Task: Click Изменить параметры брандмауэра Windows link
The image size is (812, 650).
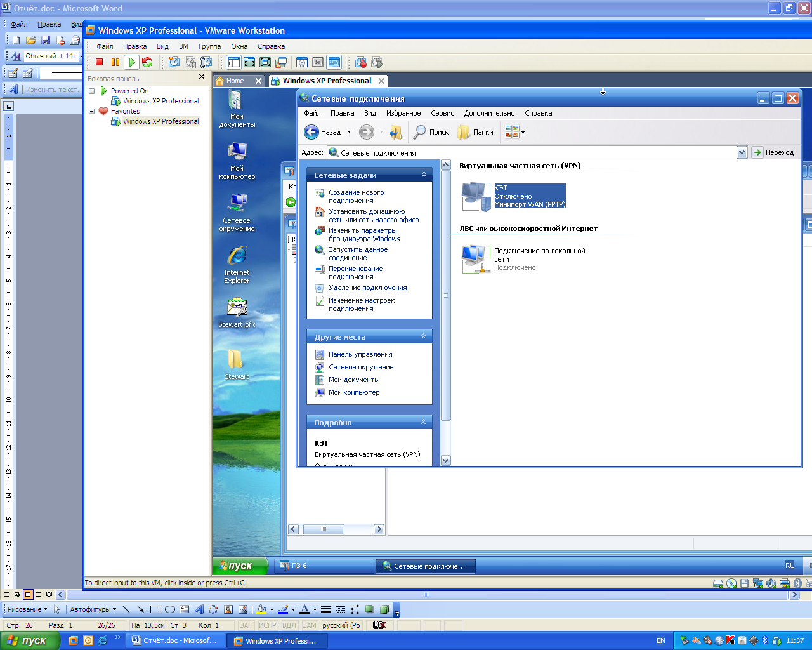Action: tap(364, 234)
